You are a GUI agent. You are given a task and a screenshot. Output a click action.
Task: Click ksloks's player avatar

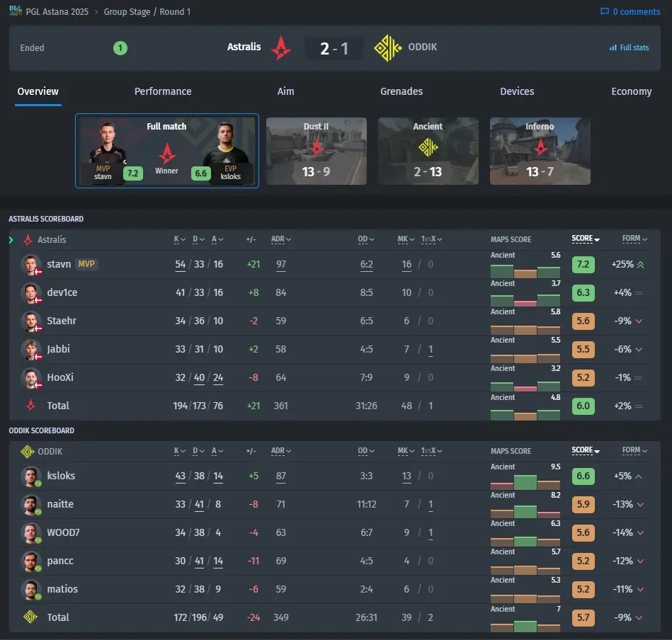point(31,476)
